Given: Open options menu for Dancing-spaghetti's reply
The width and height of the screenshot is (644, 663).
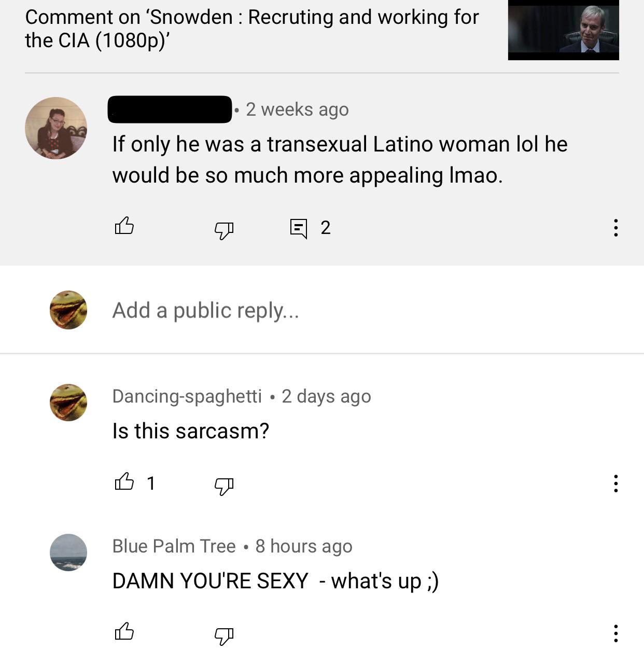Looking at the screenshot, I should (615, 484).
